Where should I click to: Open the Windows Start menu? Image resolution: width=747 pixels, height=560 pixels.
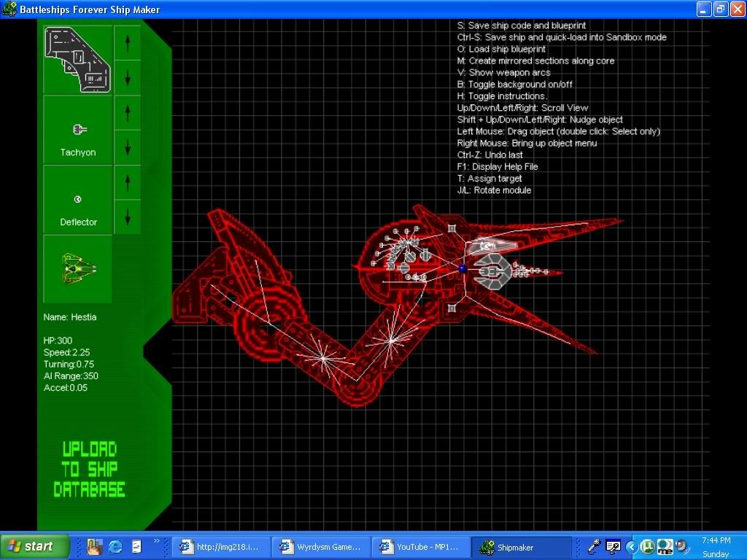click(x=34, y=546)
